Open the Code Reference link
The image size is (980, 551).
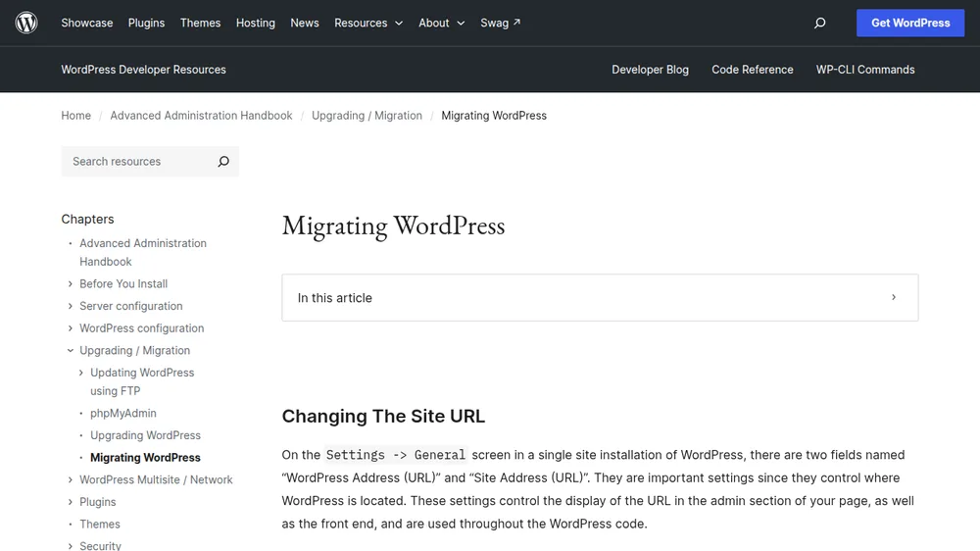click(752, 70)
